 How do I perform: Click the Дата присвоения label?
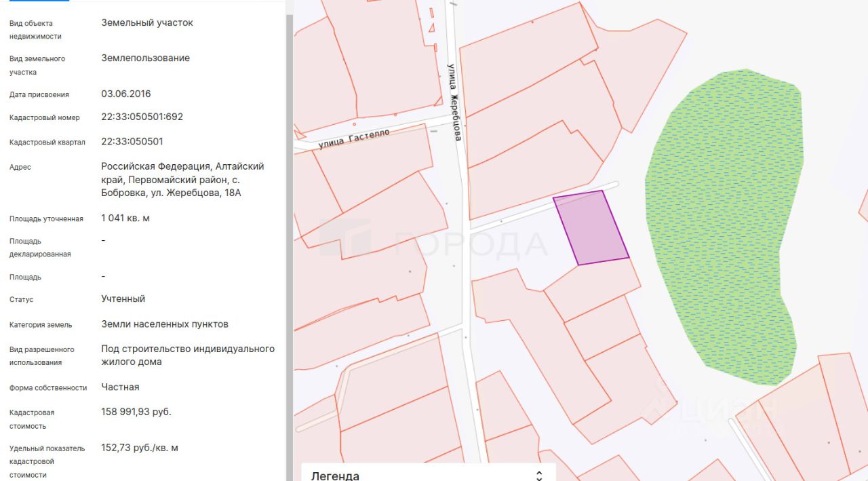[x=39, y=95]
